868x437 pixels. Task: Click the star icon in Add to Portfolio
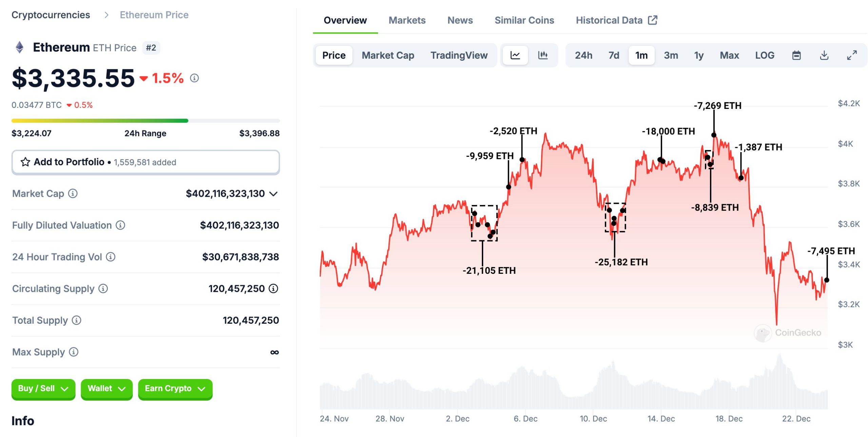coord(25,162)
